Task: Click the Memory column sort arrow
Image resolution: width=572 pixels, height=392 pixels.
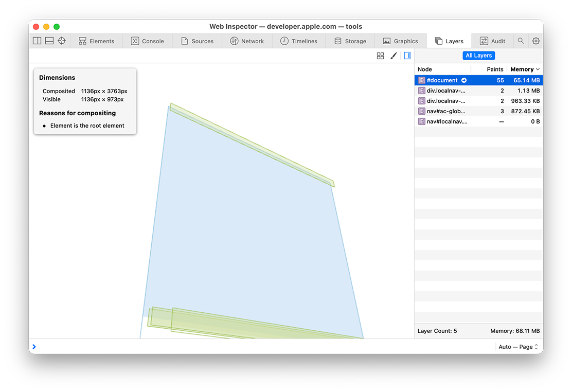Action: point(538,69)
